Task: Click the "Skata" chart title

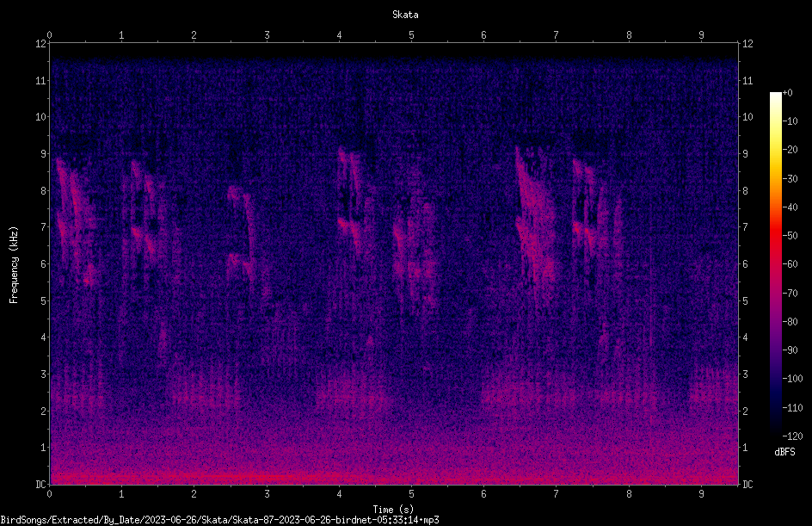Action: point(405,15)
